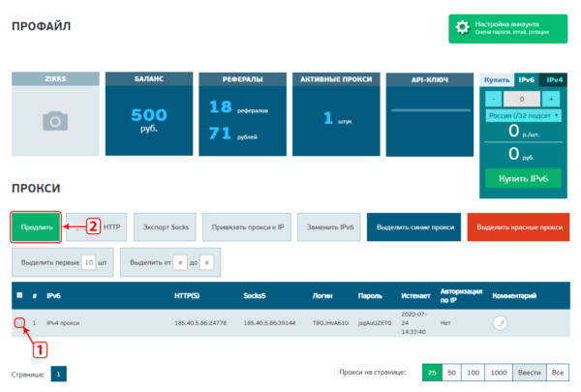This screenshot has width=581, height=392.
Task: Toggle the select-all checkbox in table header
Action: tap(19, 295)
